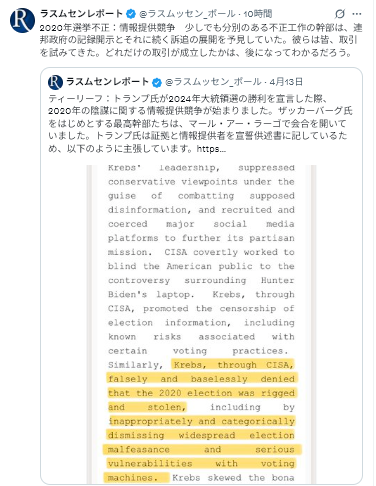Open the typewritten document image attachment
The height and width of the screenshot is (486, 376).
(x=201, y=324)
